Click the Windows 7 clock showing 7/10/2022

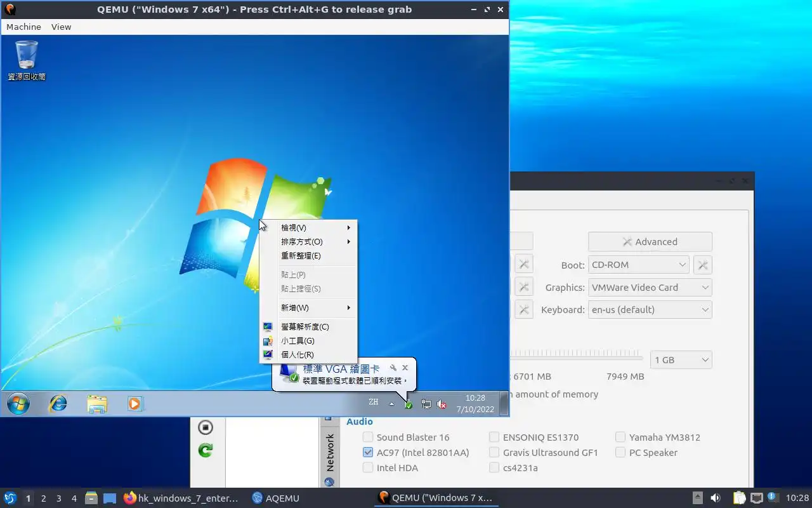(x=475, y=404)
